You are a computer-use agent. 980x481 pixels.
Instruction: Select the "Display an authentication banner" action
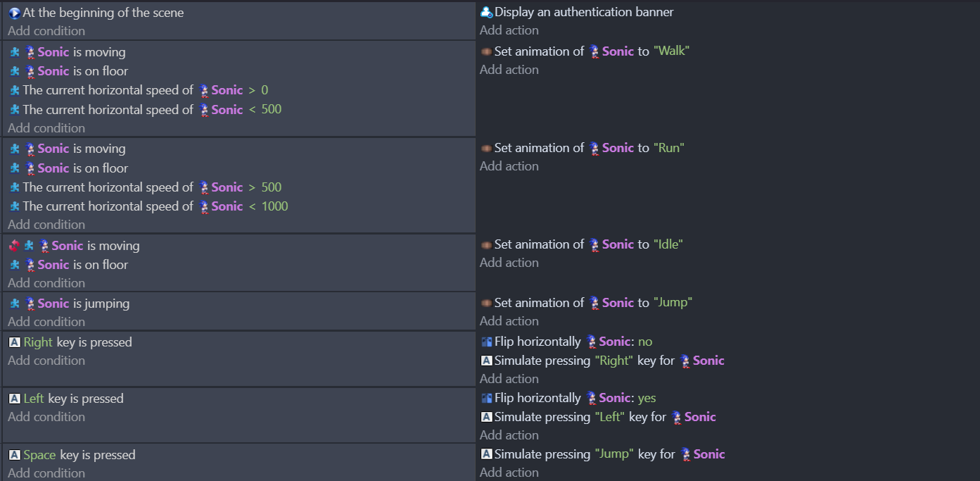[584, 12]
